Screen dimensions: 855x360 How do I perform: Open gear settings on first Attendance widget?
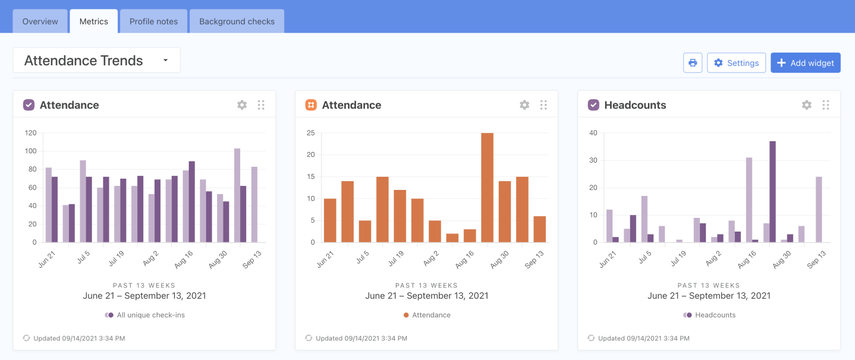pyautogui.click(x=242, y=105)
